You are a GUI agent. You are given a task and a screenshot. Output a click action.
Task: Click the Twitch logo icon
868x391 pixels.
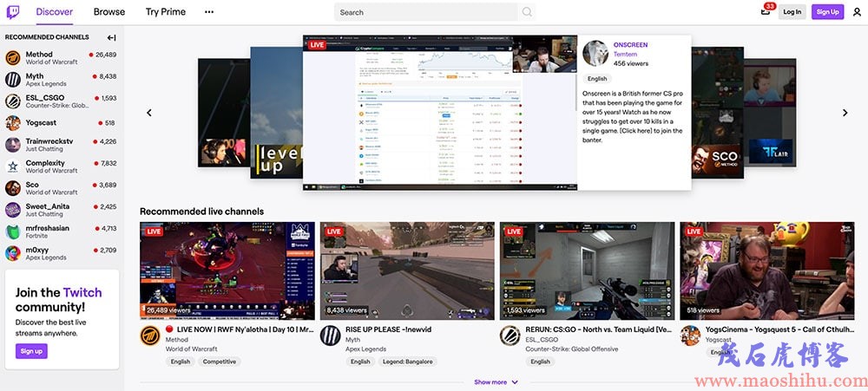[x=13, y=11]
